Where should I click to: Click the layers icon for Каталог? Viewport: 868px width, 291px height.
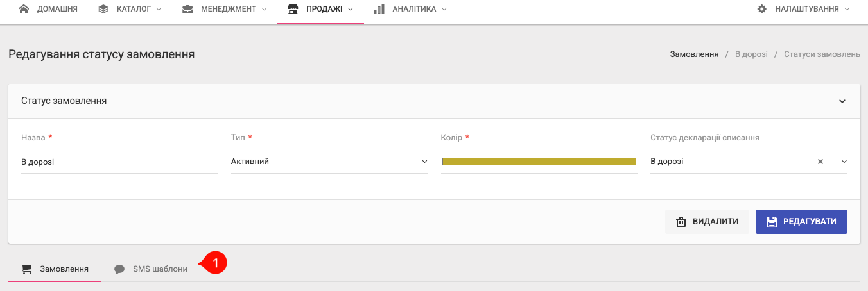104,9
